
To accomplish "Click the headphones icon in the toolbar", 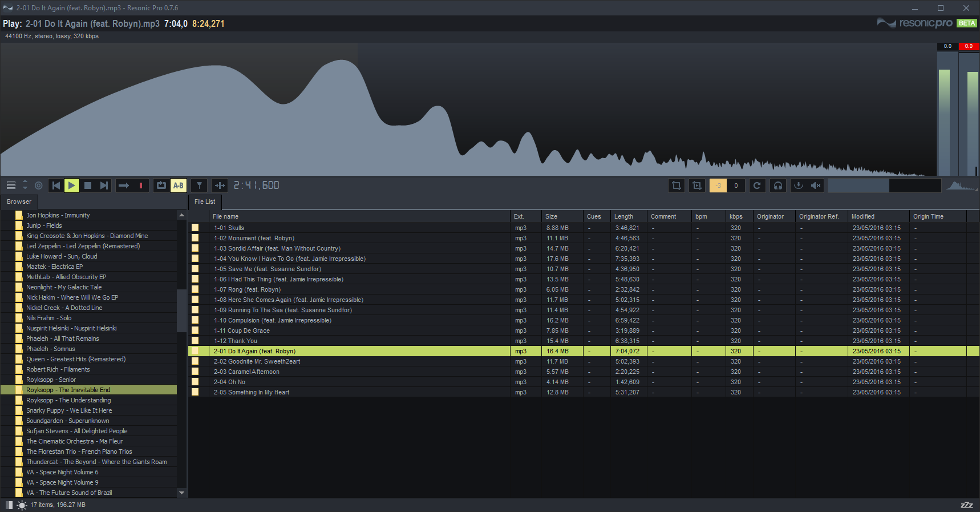I will (x=778, y=186).
